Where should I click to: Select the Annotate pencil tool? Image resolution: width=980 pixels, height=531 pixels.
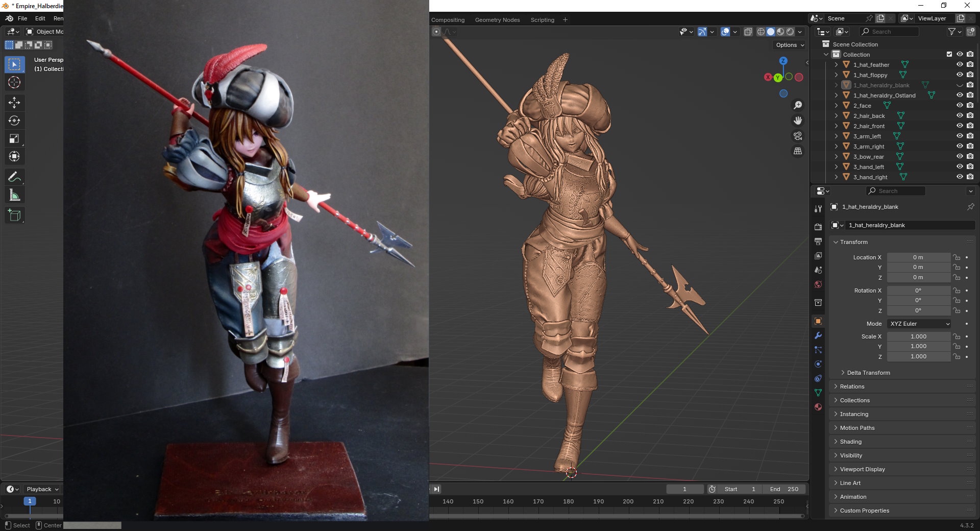coord(14,177)
